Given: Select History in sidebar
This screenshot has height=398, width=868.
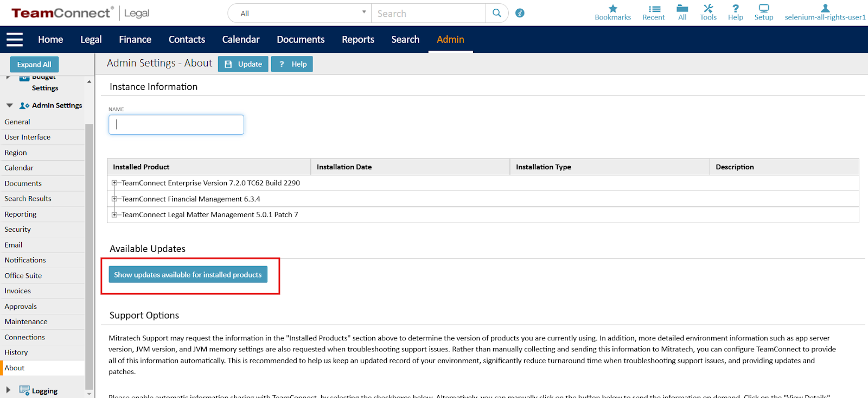Looking at the screenshot, I should click(42, 352).
